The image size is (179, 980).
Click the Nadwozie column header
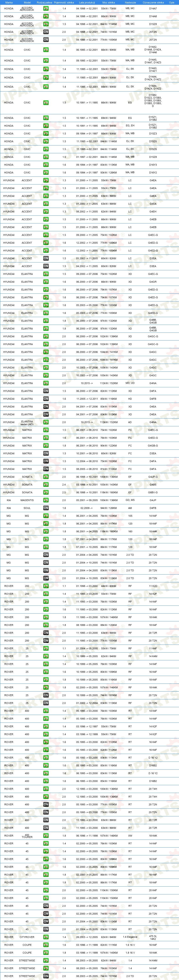click(130, 2)
